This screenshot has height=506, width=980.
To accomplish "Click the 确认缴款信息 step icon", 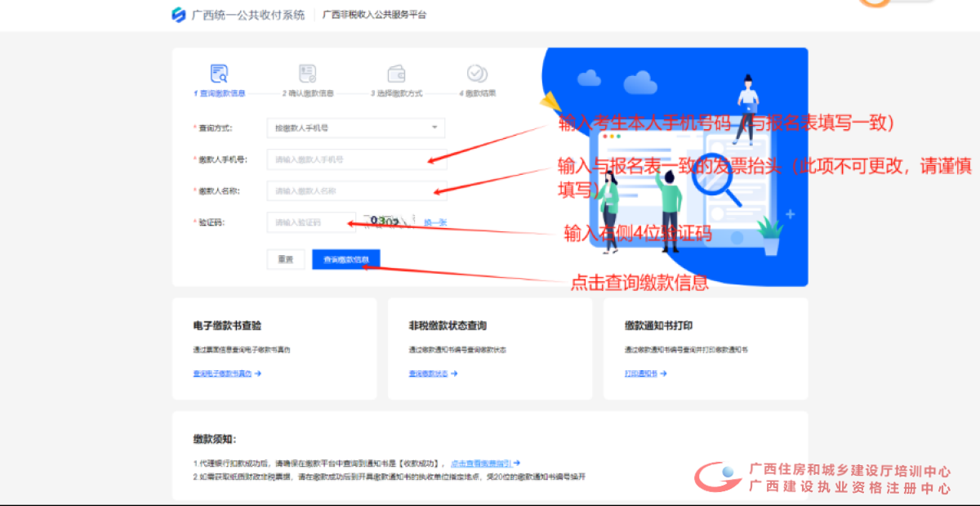I will [x=307, y=74].
